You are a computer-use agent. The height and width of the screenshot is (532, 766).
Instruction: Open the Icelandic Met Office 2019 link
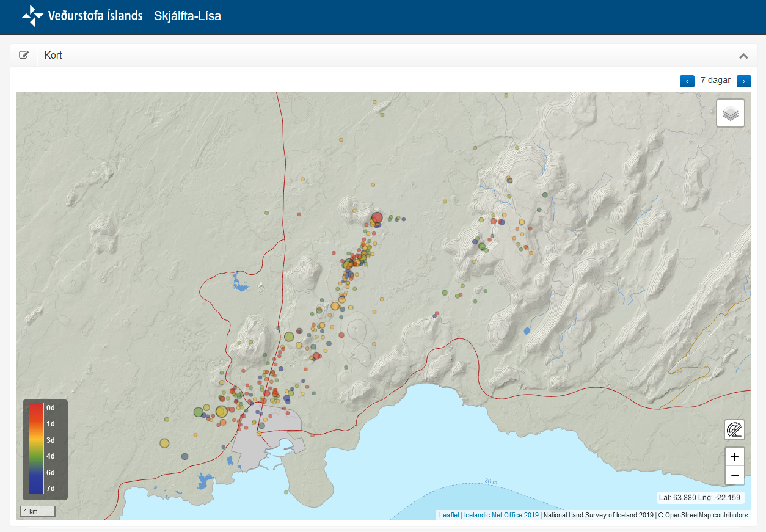pyautogui.click(x=501, y=515)
